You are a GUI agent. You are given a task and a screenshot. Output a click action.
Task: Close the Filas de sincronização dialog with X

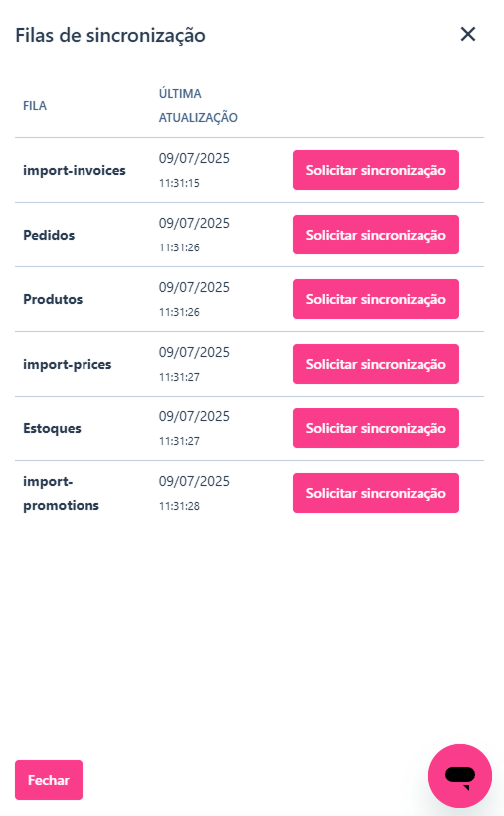468,35
